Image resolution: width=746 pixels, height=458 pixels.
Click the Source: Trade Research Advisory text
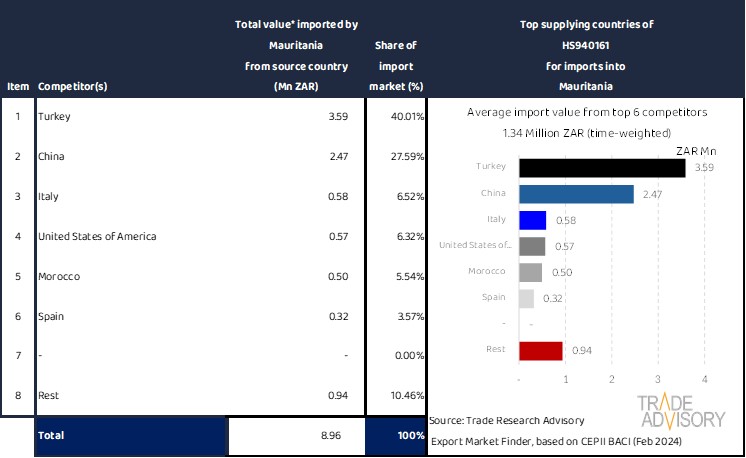click(x=505, y=421)
